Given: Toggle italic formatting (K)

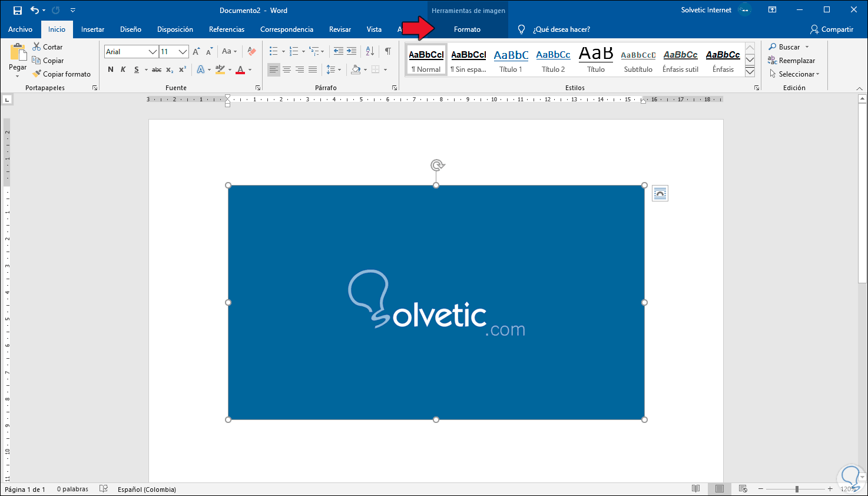Looking at the screenshot, I should (x=123, y=70).
